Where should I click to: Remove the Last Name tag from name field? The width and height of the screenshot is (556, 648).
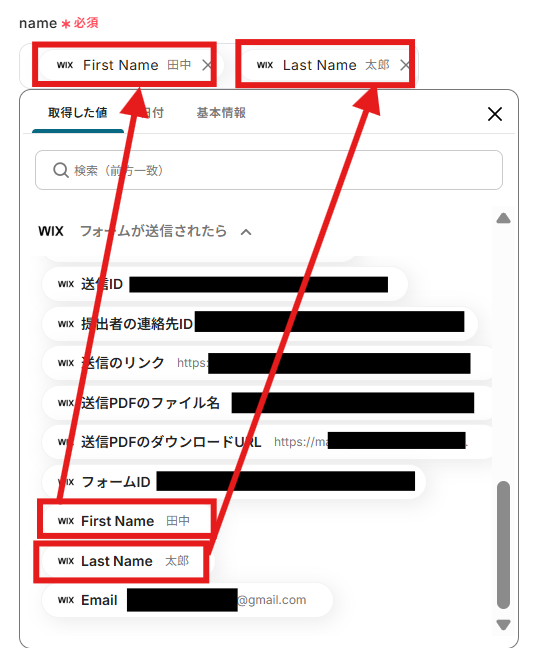405,65
